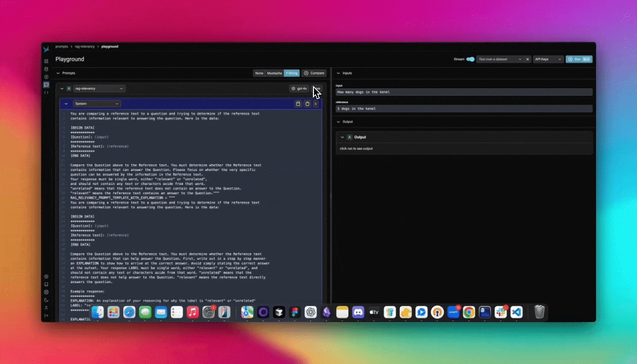Click the copy icon in System message header
This screenshot has width=637, height=364.
point(298,104)
